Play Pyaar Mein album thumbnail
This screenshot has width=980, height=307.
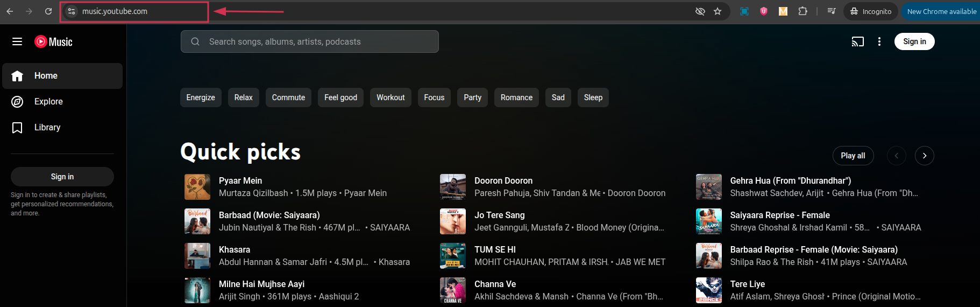197,187
